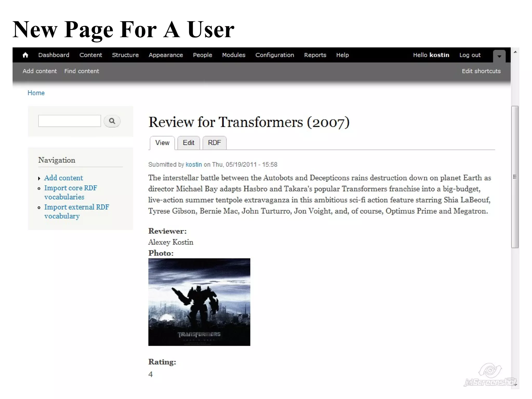Click the Transformers poster photo

pyautogui.click(x=199, y=302)
